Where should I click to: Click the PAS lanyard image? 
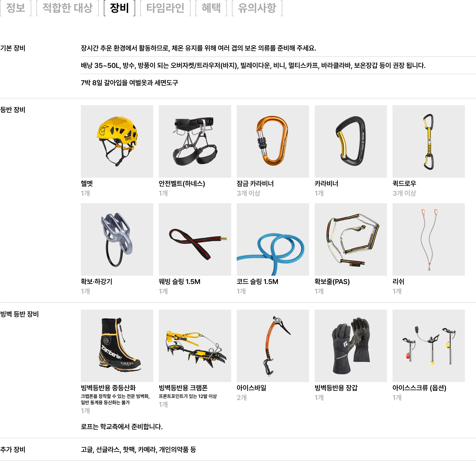351,240
